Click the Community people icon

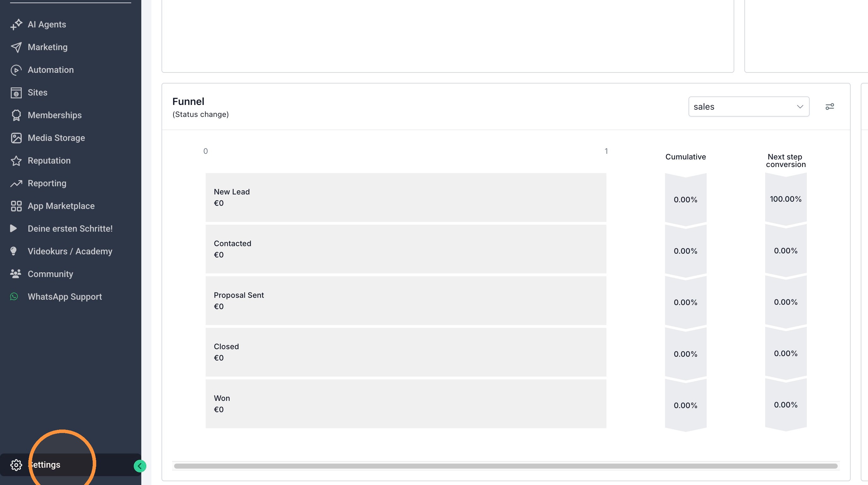pyautogui.click(x=15, y=274)
